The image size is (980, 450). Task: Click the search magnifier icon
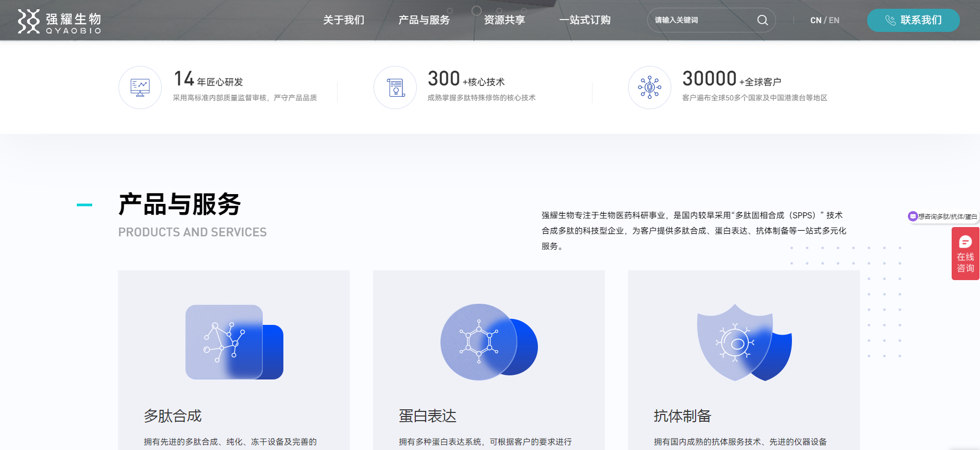[762, 20]
